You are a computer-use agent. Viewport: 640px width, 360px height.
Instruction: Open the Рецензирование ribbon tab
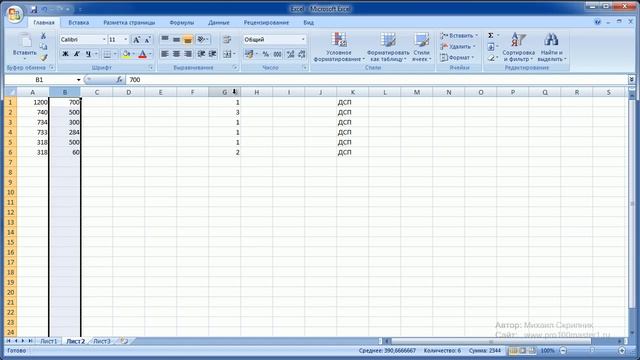266,22
